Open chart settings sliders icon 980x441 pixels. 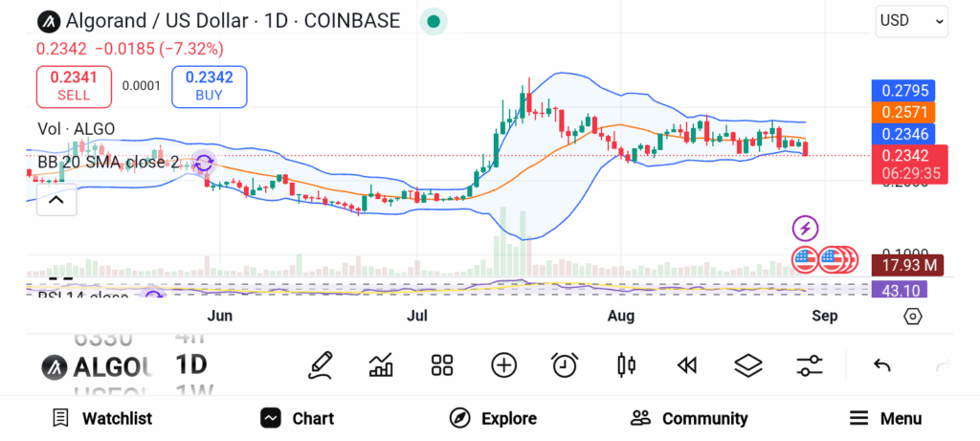coord(810,365)
